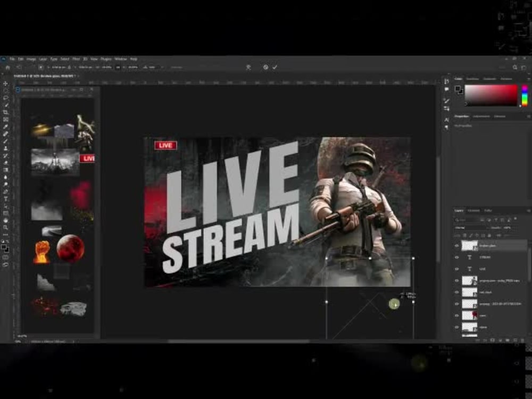Open the File menu

(12, 59)
